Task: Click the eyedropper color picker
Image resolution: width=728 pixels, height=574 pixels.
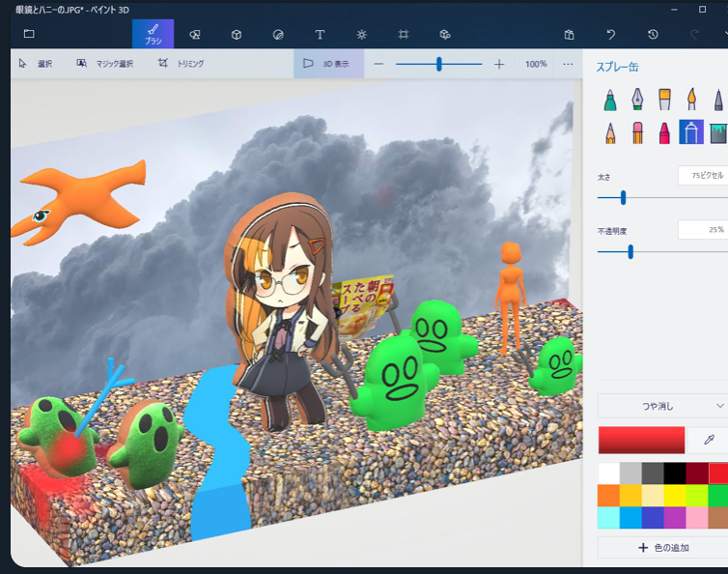Action: point(709,440)
